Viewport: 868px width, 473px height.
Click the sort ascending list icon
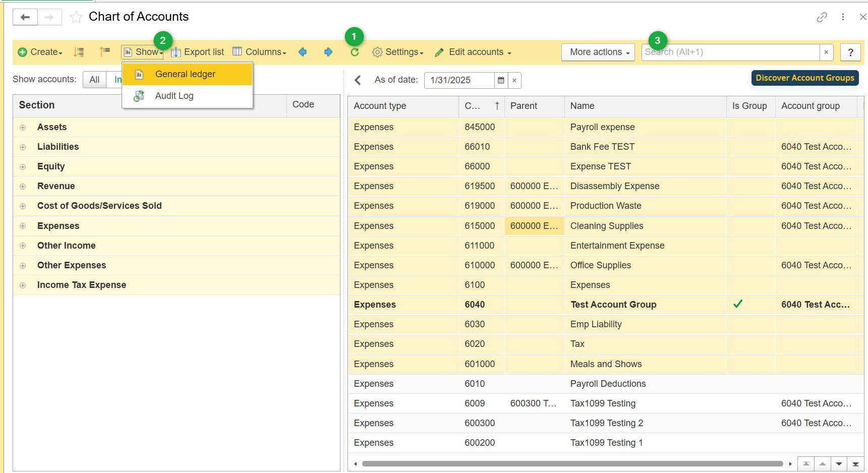coord(105,52)
